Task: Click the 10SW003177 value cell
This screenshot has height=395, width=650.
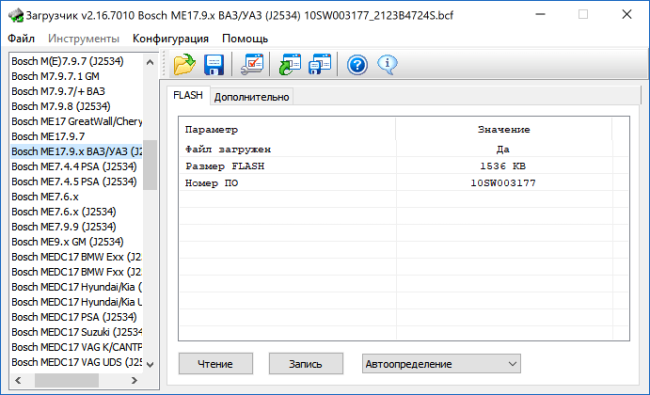Action: point(503,183)
